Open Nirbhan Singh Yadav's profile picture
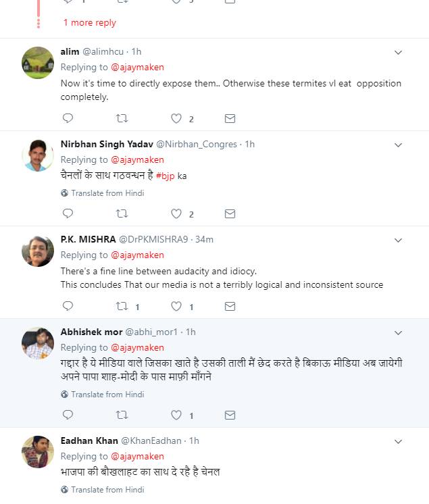This screenshot has width=429, height=504. click(x=38, y=156)
